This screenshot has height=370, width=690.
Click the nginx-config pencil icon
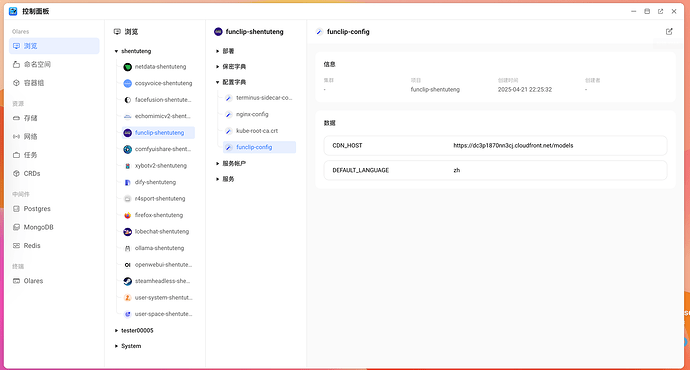pos(228,114)
